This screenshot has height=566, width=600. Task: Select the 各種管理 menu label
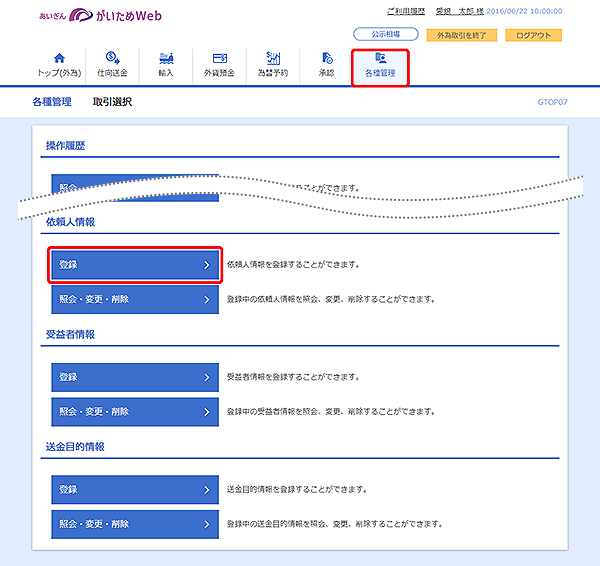click(380, 73)
